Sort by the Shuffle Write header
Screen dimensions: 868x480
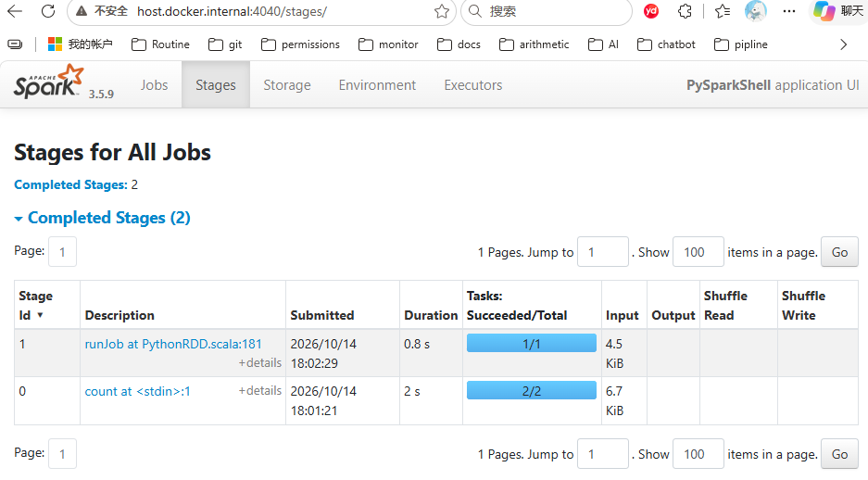tap(803, 305)
